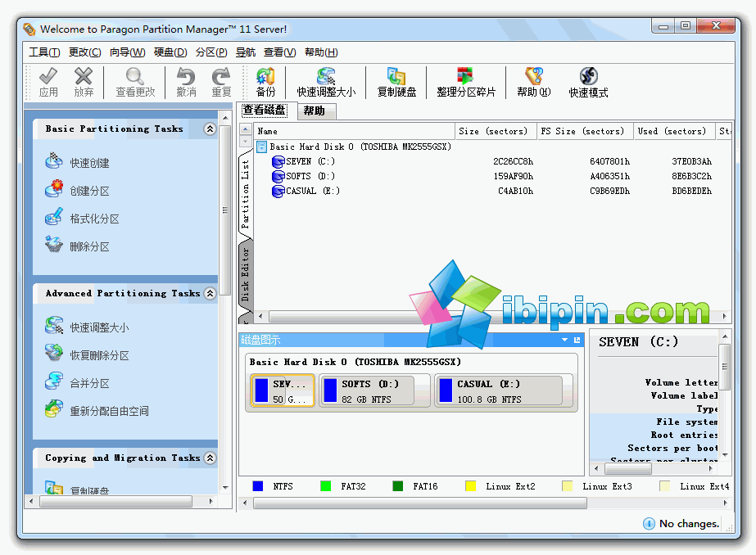Click the task sidebar horizontal scrollbar
756x555 pixels.
tap(121, 502)
